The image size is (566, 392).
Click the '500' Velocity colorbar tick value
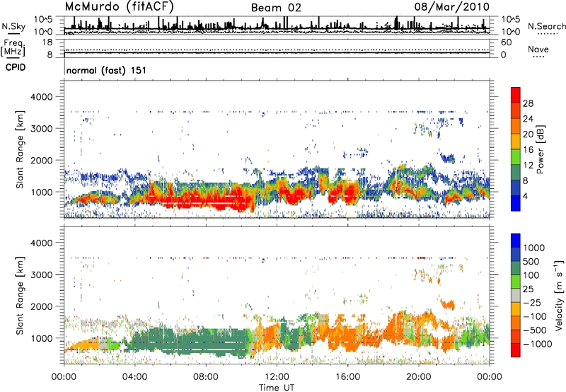coord(531,261)
